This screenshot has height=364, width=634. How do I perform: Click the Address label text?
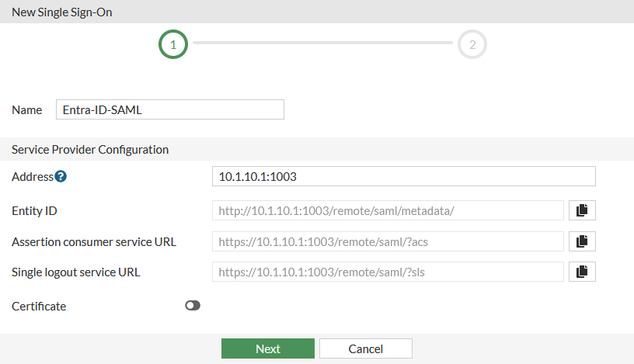tap(33, 177)
